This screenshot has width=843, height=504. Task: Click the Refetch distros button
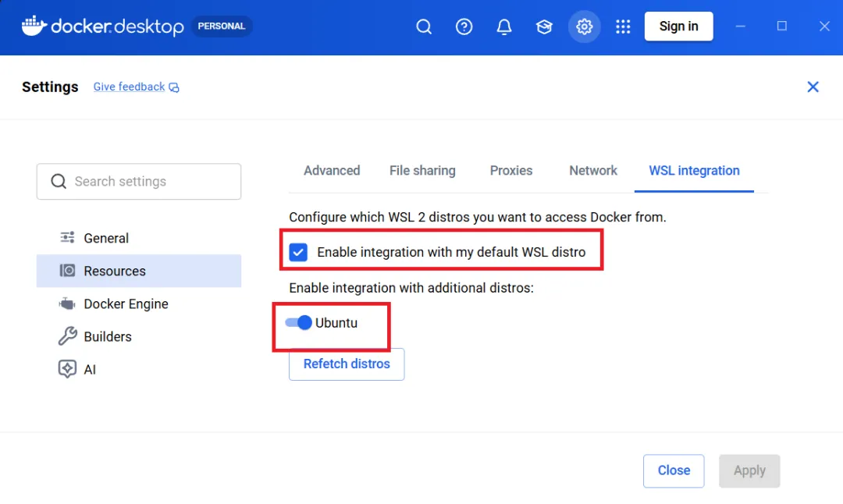click(x=347, y=364)
